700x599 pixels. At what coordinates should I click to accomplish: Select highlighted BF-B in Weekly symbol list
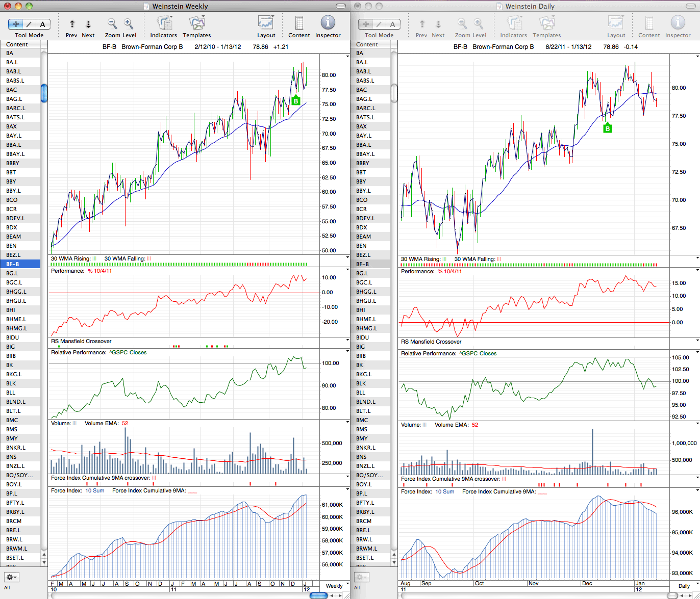point(20,264)
